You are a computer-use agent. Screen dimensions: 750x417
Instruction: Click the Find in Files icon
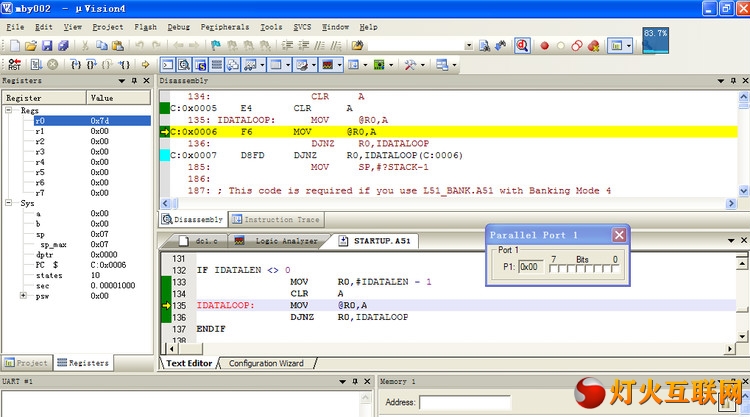[x=357, y=46]
